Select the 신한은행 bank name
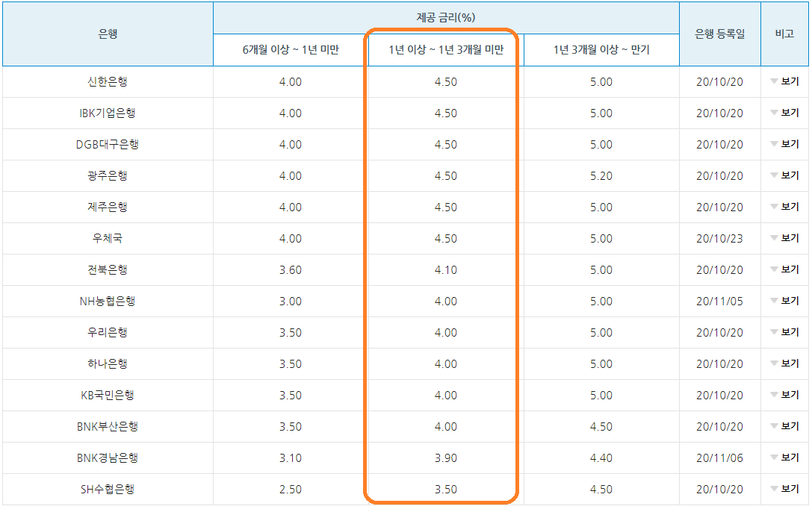 [x=108, y=82]
